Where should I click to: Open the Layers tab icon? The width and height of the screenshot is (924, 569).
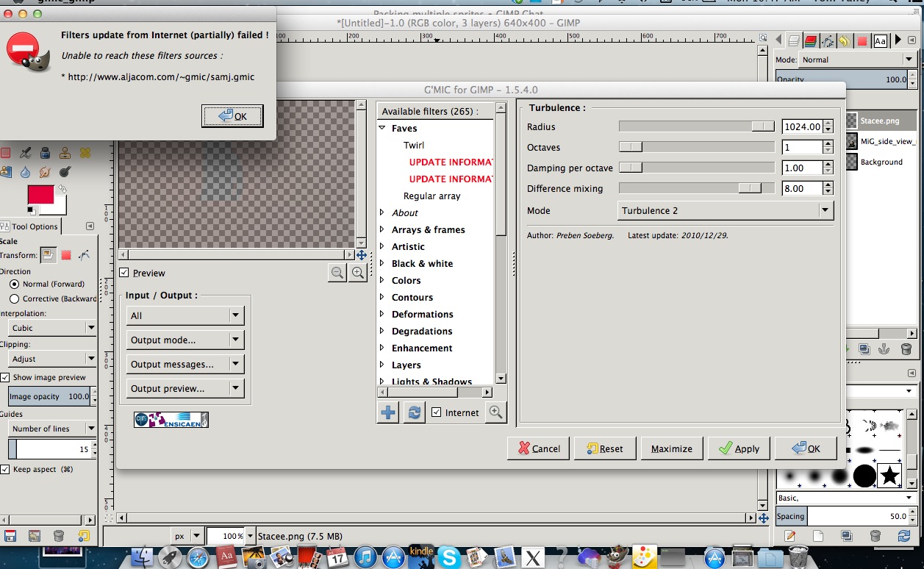pos(794,41)
